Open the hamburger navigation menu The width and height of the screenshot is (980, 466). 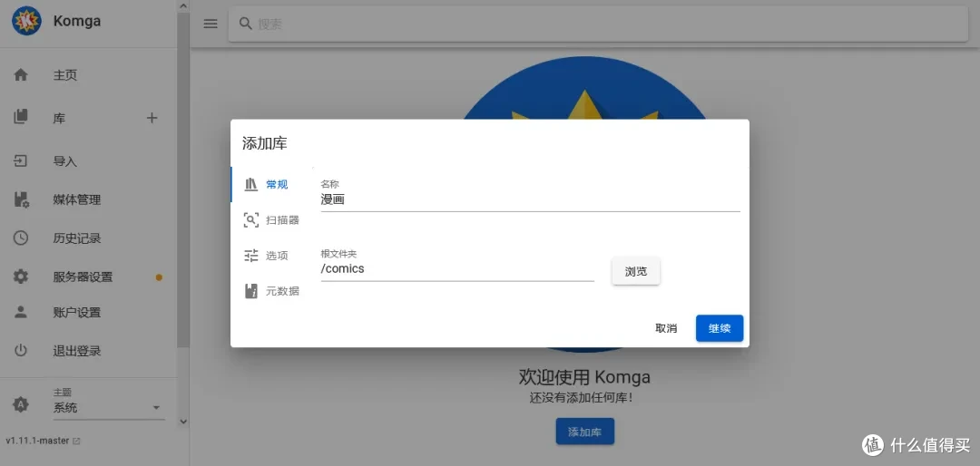click(x=211, y=24)
